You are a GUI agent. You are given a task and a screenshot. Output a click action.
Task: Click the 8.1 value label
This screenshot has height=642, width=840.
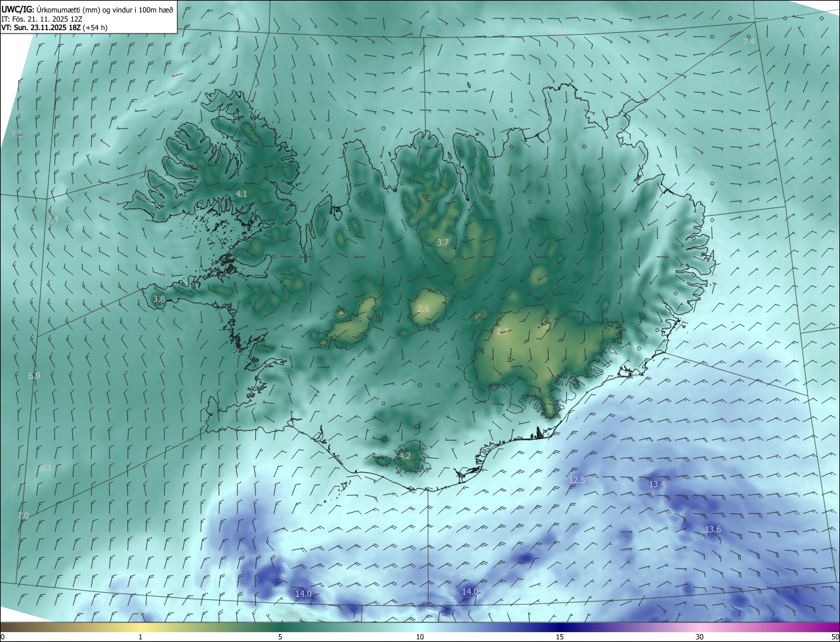[x=45, y=467]
